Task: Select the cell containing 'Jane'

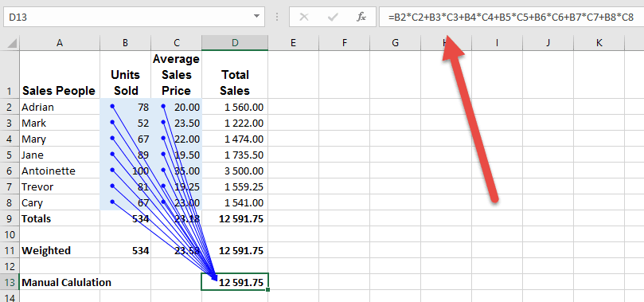Action: [x=60, y=155]
